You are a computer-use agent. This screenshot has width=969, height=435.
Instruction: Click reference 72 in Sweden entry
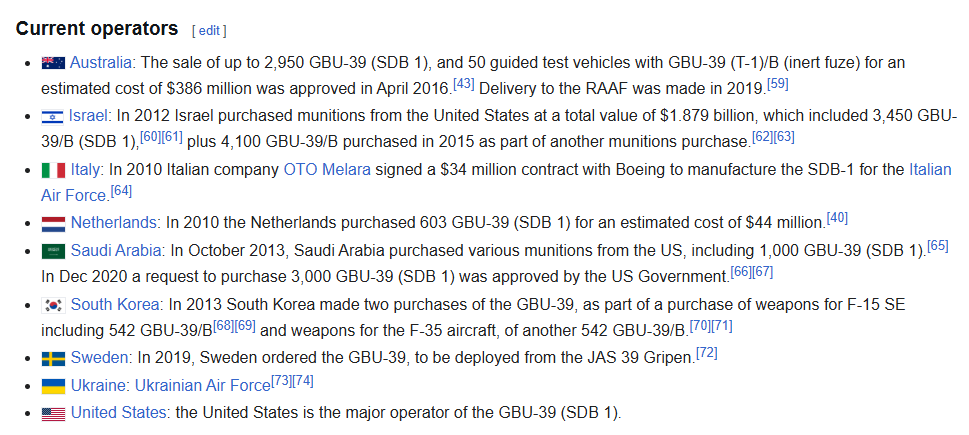707,352
